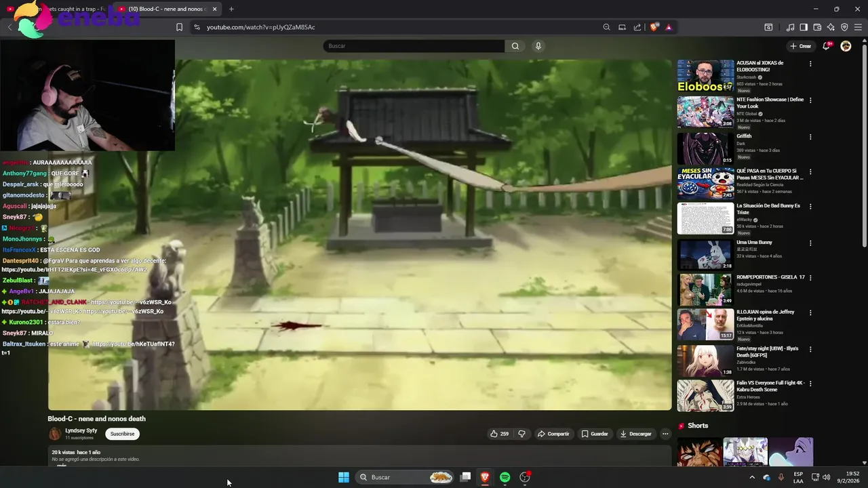This screenshot has width=868, height=488.
Task: Click the Lyndsey Syfy channel name
Action: tap(81, 430)
